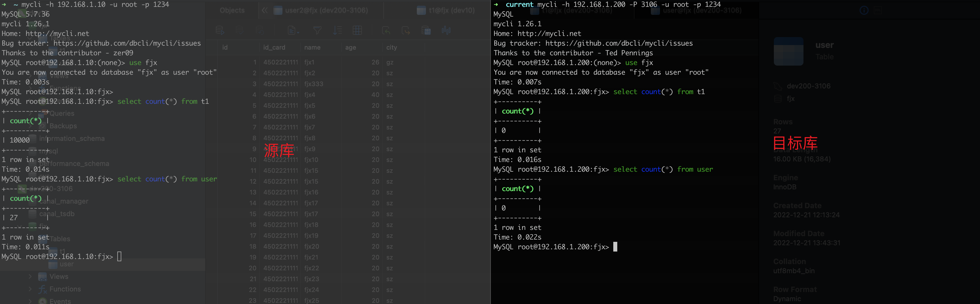Screen dimensions: 980x304
Task: Select the canal_manager database in sidebar
Action: click(x=63, y=201)
